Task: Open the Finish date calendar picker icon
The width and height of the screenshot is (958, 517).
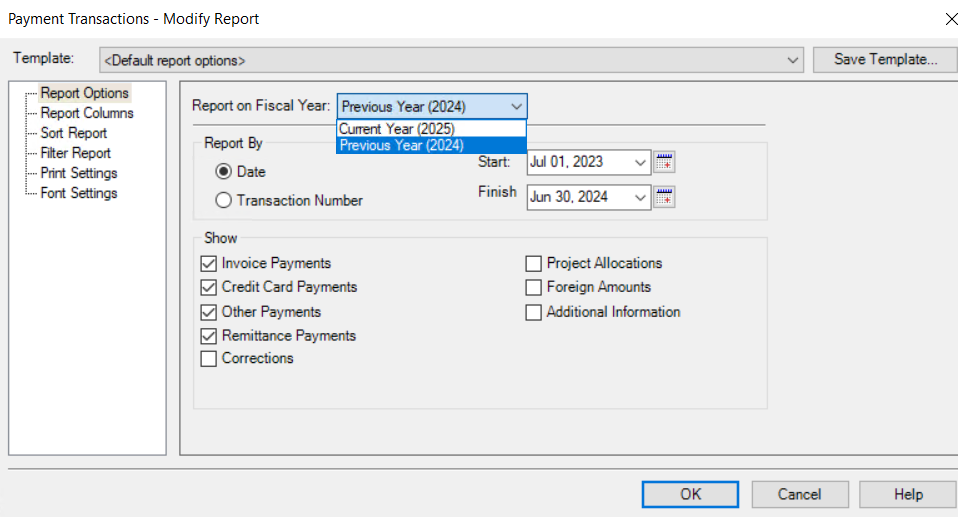Action: coord(664,197)
